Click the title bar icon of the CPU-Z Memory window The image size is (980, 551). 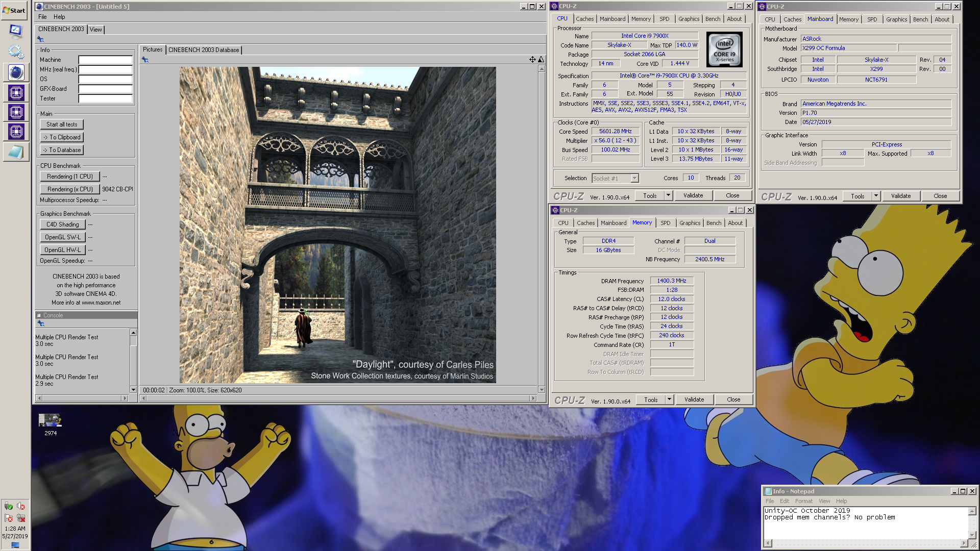(555, 210)
